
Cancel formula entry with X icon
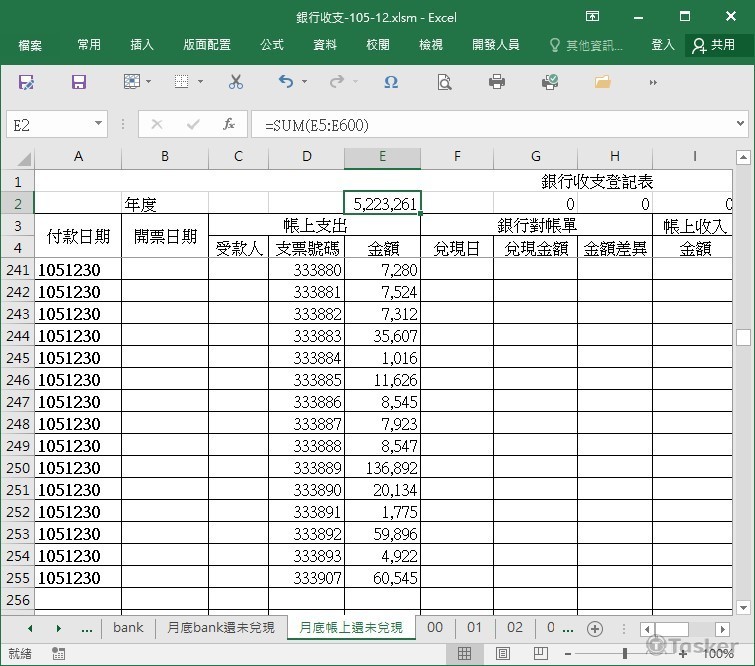(156, 125)
